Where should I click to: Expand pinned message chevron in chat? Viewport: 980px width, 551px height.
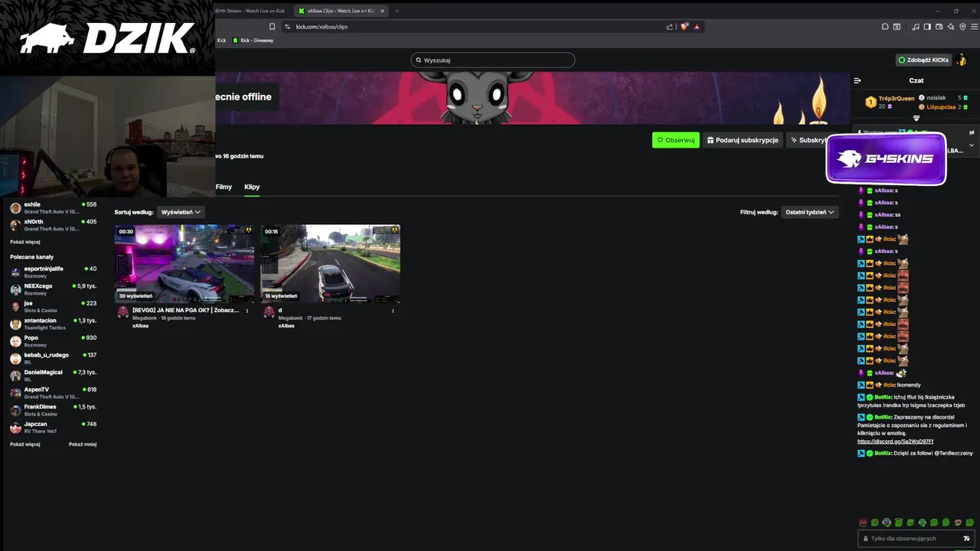(x=972, y=145)
